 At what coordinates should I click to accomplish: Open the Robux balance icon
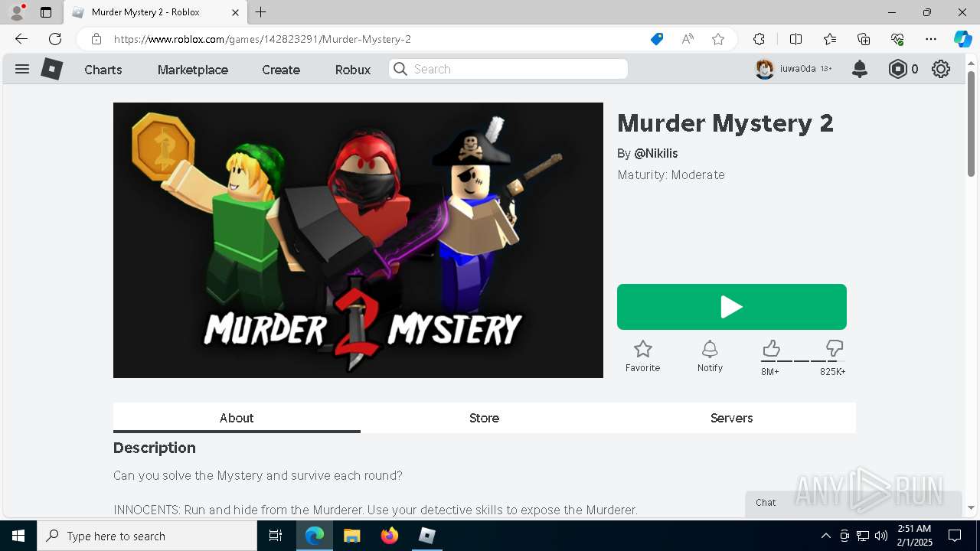coord(897,69)
